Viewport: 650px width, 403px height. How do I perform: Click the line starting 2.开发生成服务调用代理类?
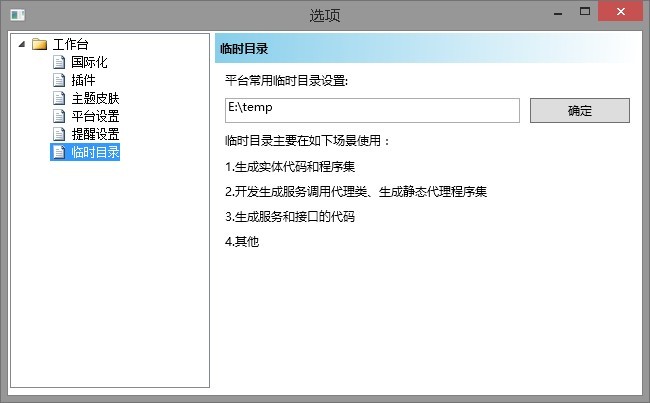[x=356, y=192]
